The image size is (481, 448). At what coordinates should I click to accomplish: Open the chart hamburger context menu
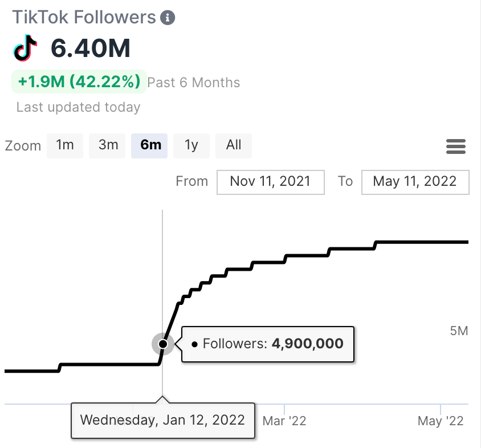point(456,146)
